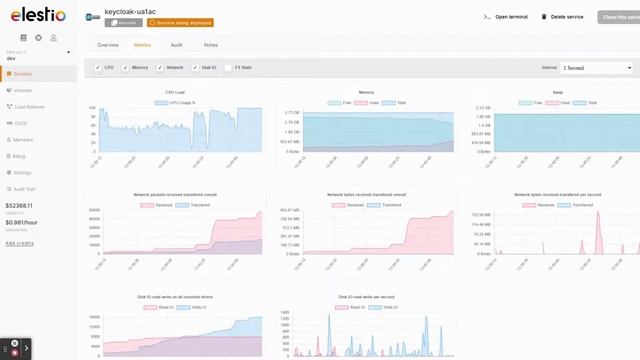Image resolution: width=640 pixels, height=360 pixels.
Task: Click Open terminal button
Action: tap(506, 17)
